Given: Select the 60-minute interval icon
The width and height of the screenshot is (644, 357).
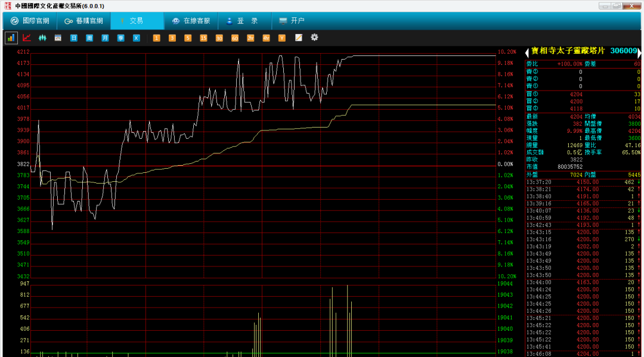Looking at the screenshot, I should (x=234, y=38).
